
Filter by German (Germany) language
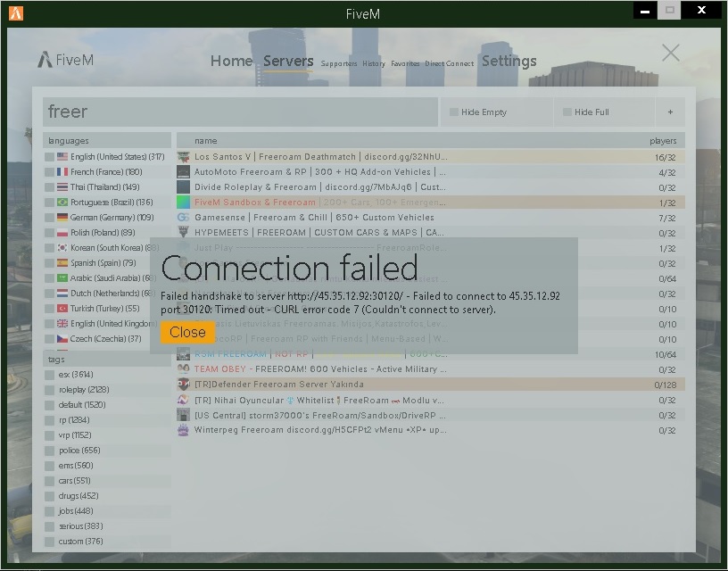click(107, 218)
